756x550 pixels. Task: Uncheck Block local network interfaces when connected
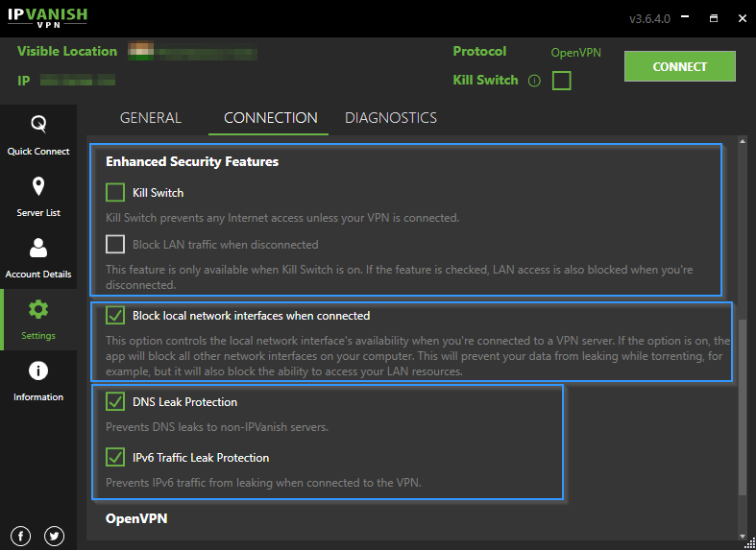click(115, 316)
